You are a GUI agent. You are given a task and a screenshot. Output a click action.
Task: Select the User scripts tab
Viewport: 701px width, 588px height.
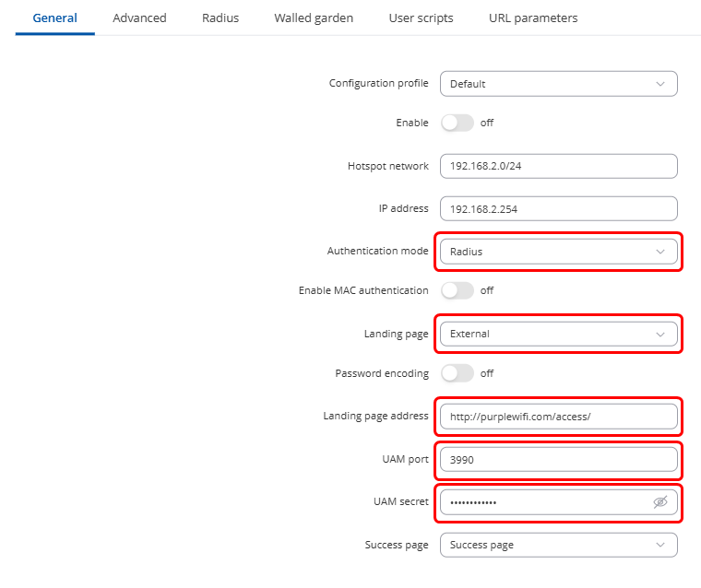pos(421,18)
